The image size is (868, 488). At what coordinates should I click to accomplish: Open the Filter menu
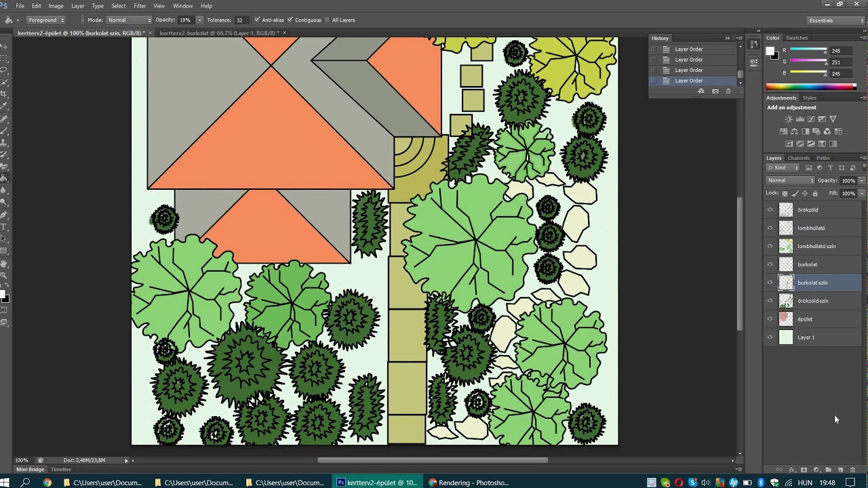[140, 6]
